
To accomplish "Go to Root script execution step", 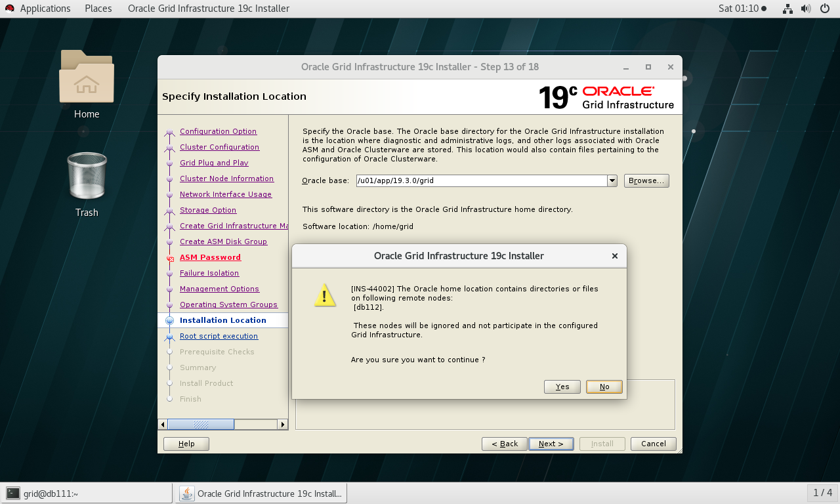I will [219, 336].
